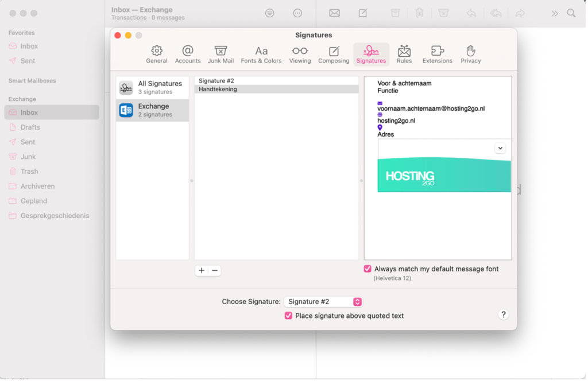Open Mail search magnifier
The height and width of the screenshot is (381, 588).
click(571, 14)
